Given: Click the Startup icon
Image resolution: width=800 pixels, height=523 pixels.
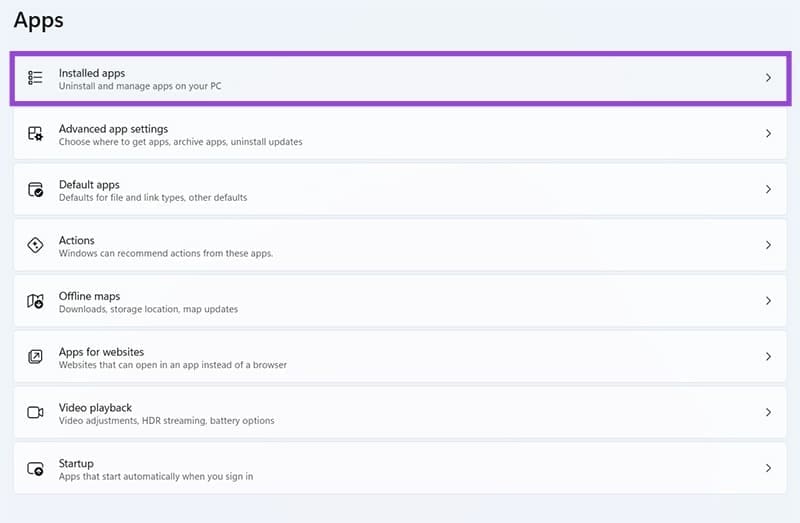Looking at the screenshot, I should (35, 469).
